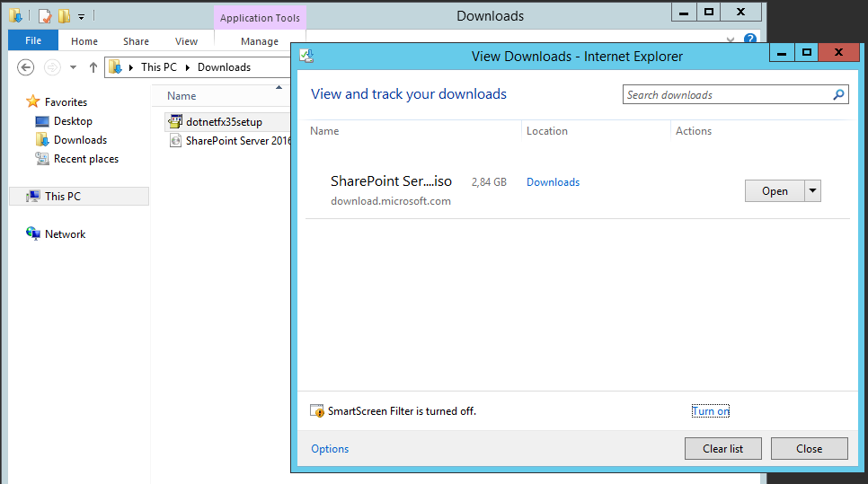Click the Open button for SharePoint ISO
Image resolution: width=868 pixels, height=484 pixels.
click(x=775, y=191)
